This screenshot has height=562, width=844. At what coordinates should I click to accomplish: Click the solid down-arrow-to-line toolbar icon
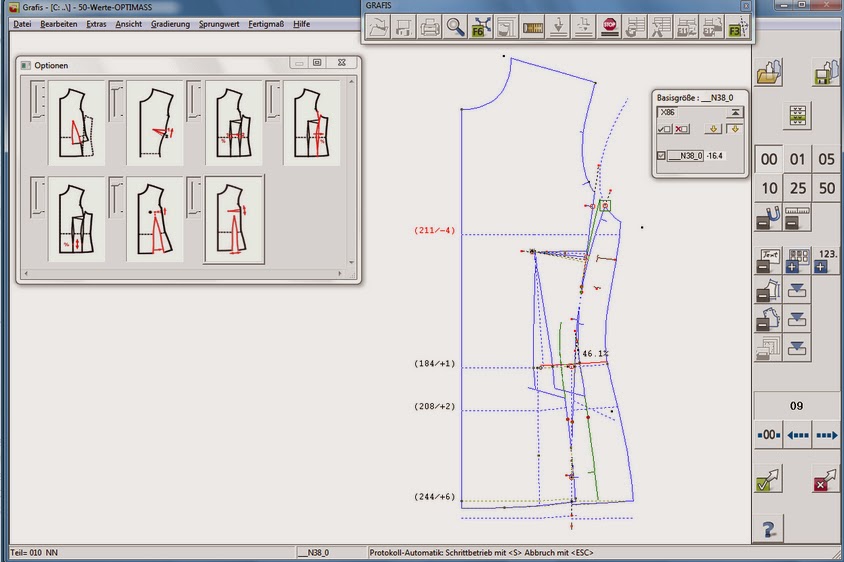(559, 26)
